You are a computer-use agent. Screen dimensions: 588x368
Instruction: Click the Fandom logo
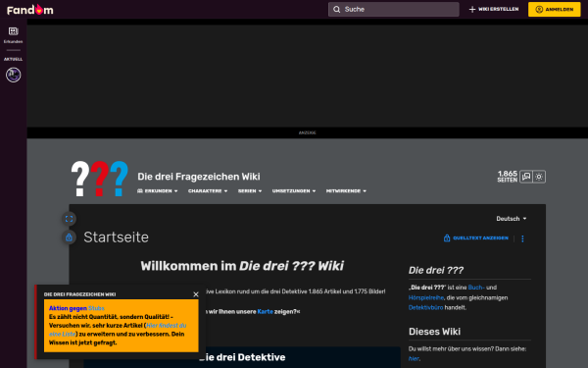[30, 10]
